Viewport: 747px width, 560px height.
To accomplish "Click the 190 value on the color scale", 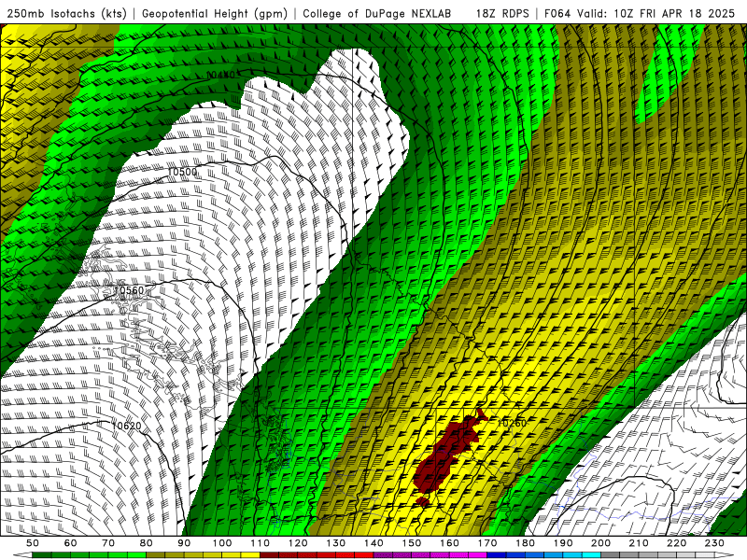I will 563,543.
